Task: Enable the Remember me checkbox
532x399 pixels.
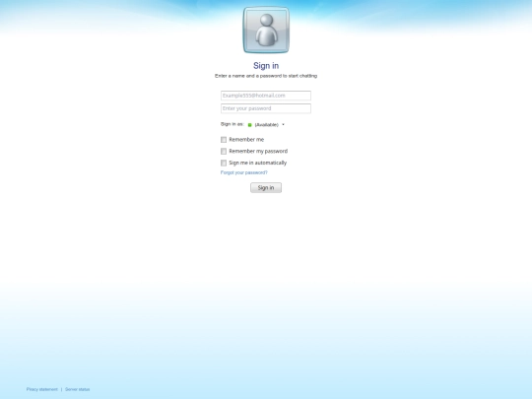Action: (224, 140)
